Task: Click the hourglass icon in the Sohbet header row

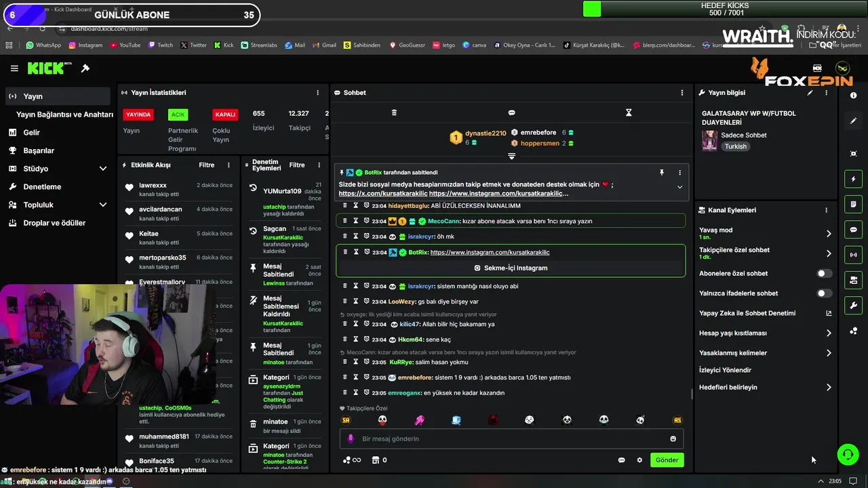Action: 629,113
